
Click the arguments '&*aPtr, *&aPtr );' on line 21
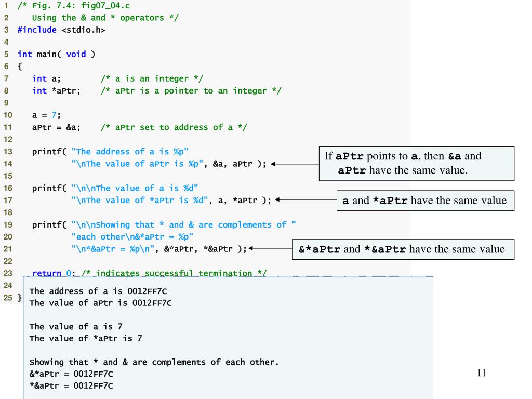pyautogui.click(x=206, y=249)
